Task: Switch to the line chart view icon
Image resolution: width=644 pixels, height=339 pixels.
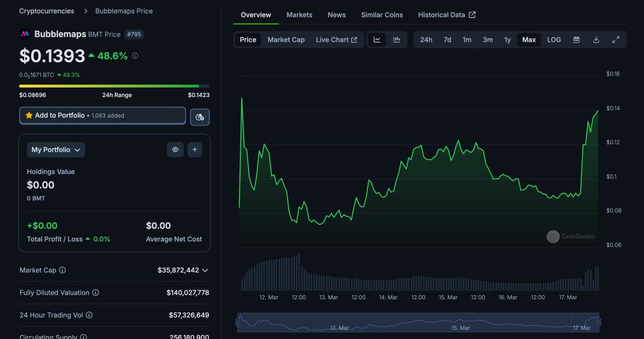Action: [x=377, y=40]
